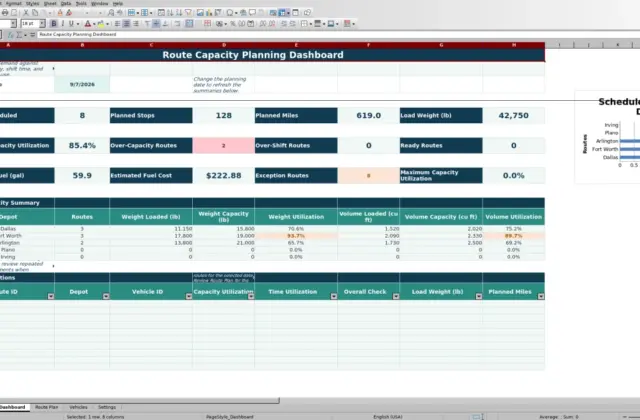Viewport: 640px width, 420px height.
Task: Click the Insert Chart icon
Action: pos(209,13)
